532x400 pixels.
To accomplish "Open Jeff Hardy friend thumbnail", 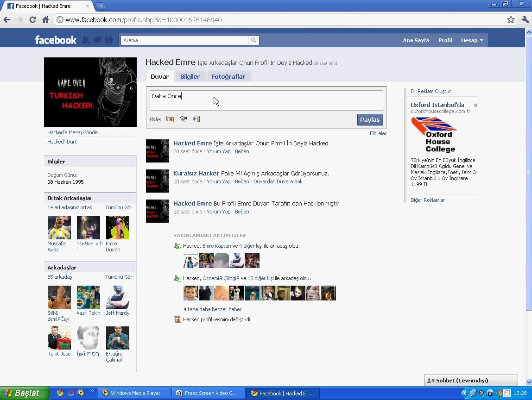I will point(117,297).
